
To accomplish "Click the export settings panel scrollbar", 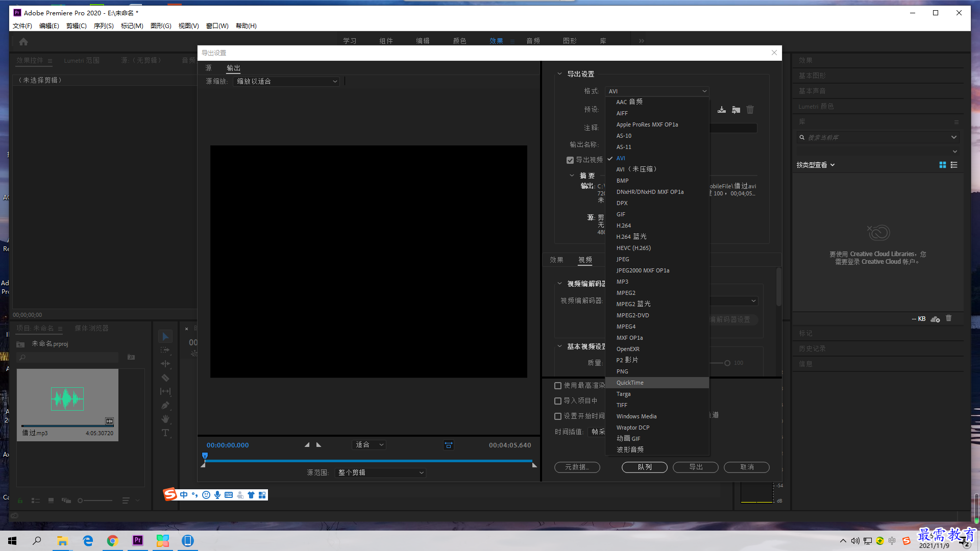I will coord(779,288).
